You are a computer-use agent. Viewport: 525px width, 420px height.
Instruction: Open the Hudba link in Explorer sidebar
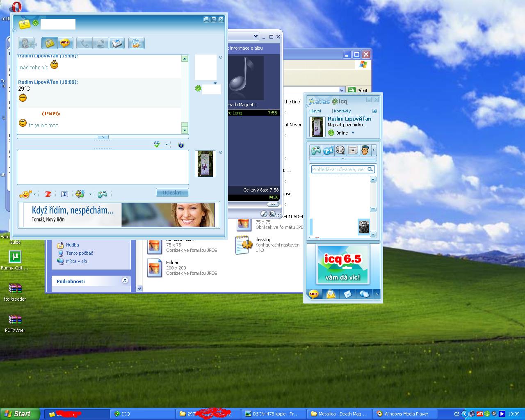[x=73, y=245]
